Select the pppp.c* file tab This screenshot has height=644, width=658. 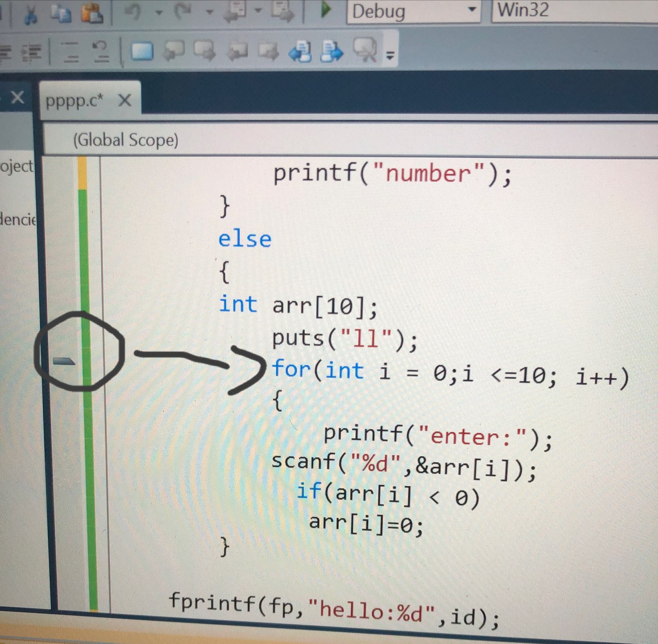tap(75, 100)
